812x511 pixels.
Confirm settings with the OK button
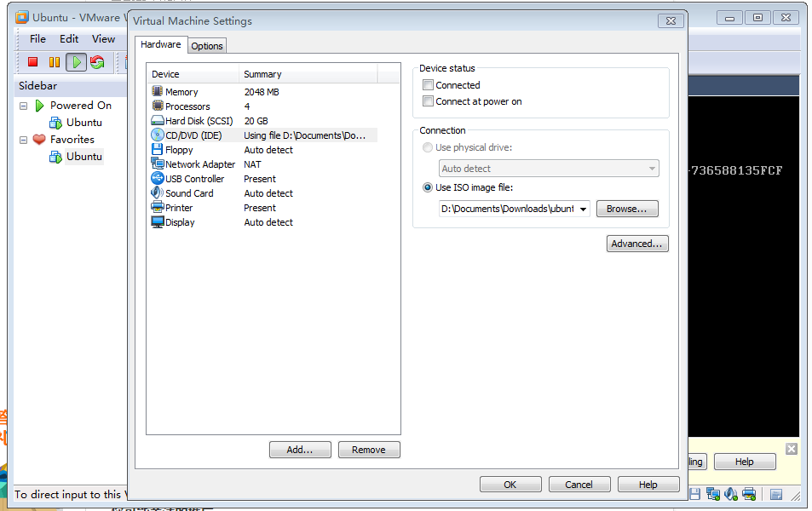[x=510, y=485]
